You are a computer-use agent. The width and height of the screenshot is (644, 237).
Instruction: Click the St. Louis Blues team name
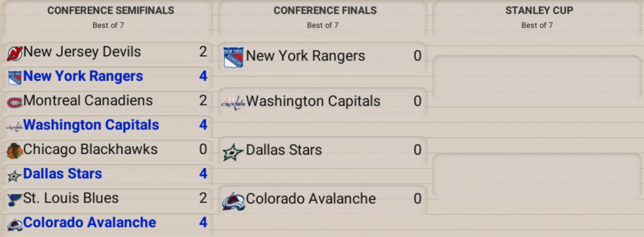tap(71, 198)
